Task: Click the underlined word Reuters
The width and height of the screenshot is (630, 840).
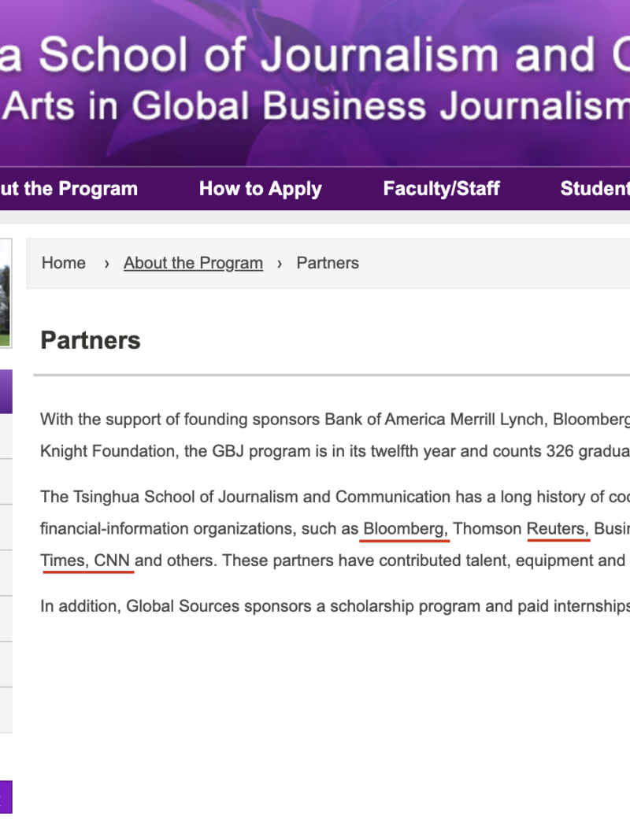Action: point(557,529)
